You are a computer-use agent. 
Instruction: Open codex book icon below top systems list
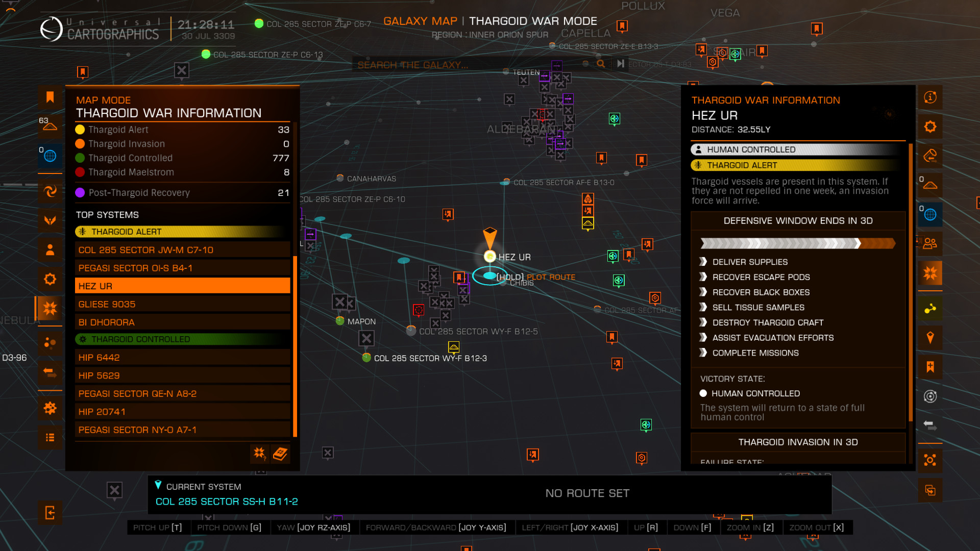click(280, 454)
